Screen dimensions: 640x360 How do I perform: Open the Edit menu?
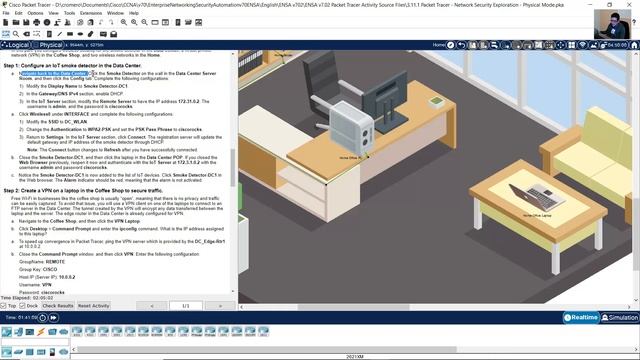point(18,13)
